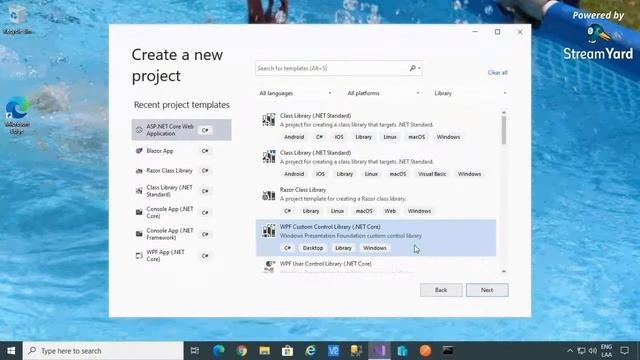Click the Desktop tag on WPF Custom Control Library

(313, 248)
